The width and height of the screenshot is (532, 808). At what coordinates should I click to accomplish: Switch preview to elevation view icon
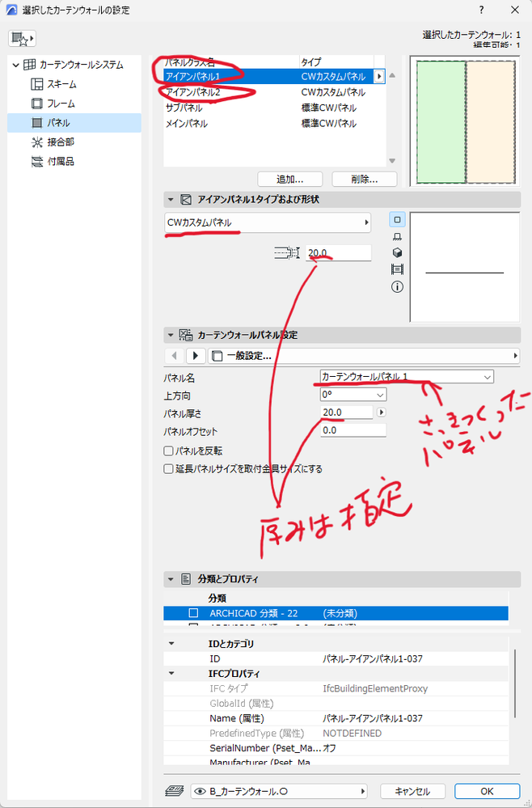(397, 236)
